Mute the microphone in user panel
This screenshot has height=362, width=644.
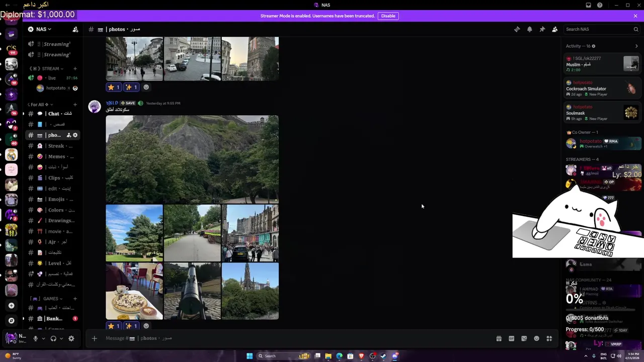pyautogui.click(x=35, y=338)
